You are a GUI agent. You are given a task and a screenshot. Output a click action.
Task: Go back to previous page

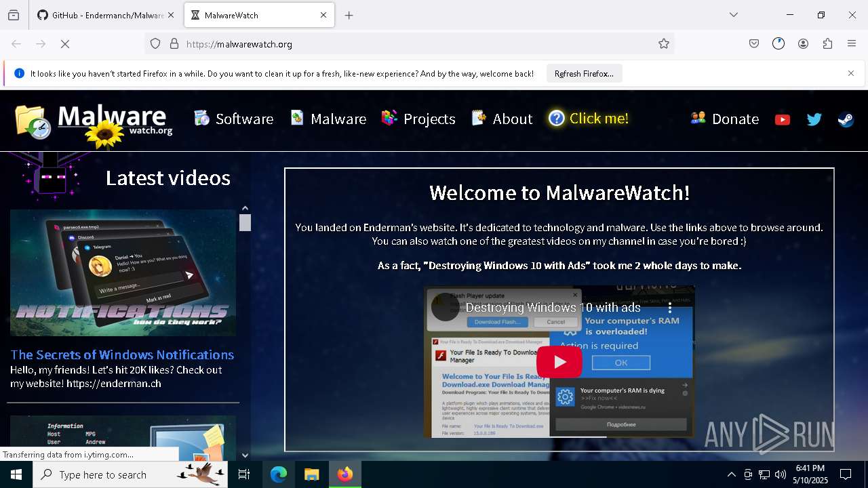[16, 44]
